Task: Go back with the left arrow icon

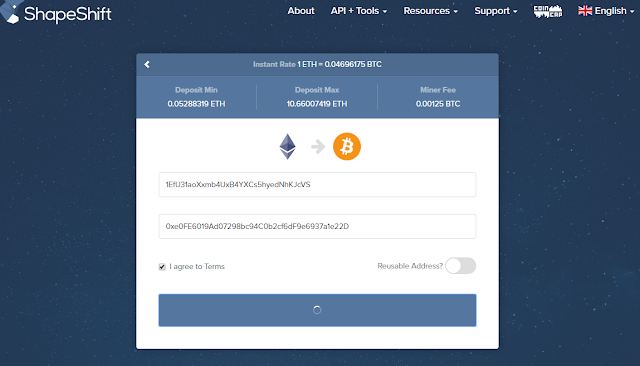Action: (147, 64)
